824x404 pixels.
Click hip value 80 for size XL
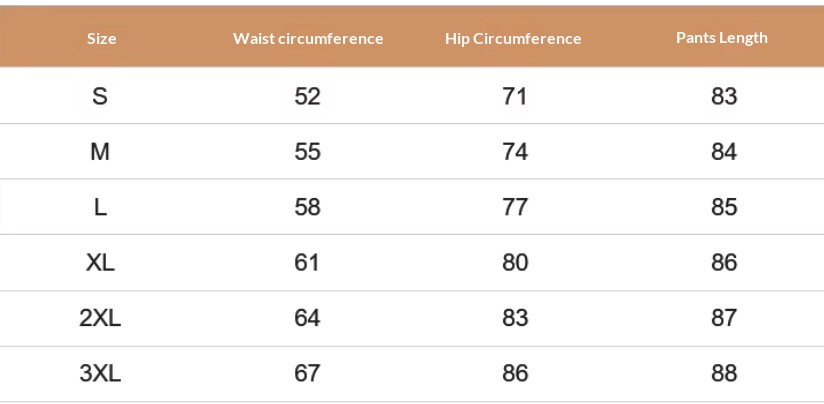click(x=514, y=263)
